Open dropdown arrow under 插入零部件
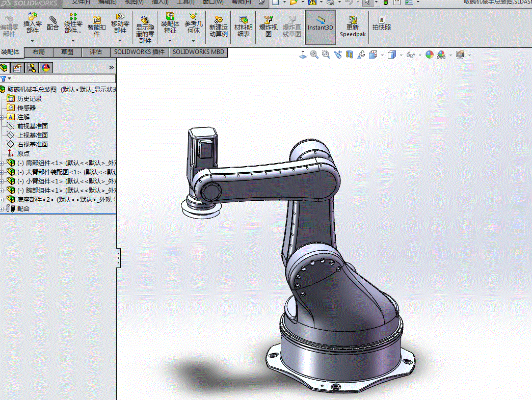 coord(33,41)
